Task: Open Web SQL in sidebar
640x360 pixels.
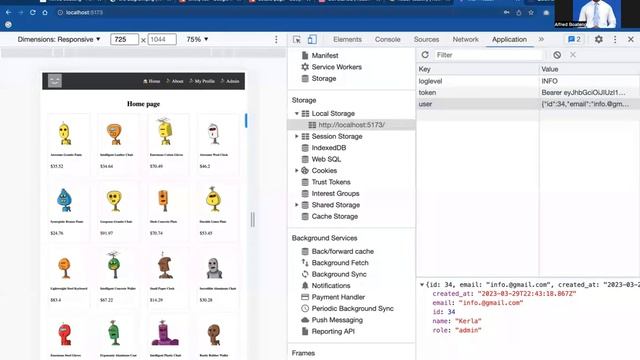Action: click(x=326, y=159)
